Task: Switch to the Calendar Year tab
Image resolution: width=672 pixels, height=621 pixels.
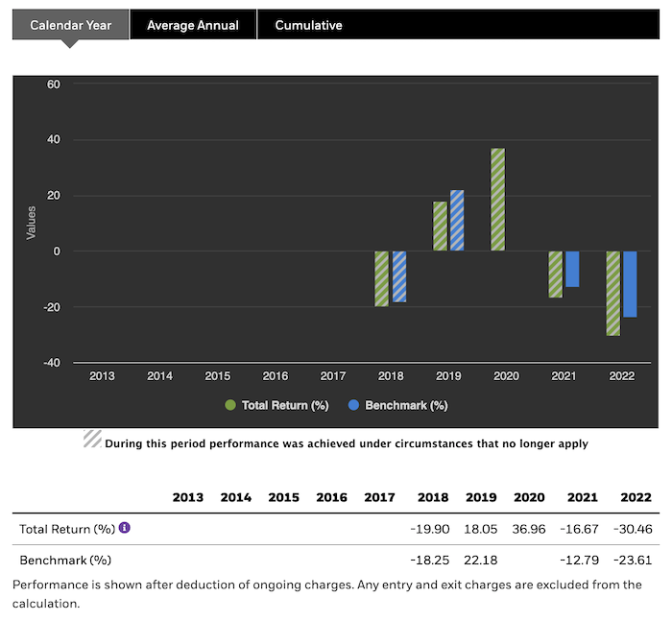Action: coord(69,25)
